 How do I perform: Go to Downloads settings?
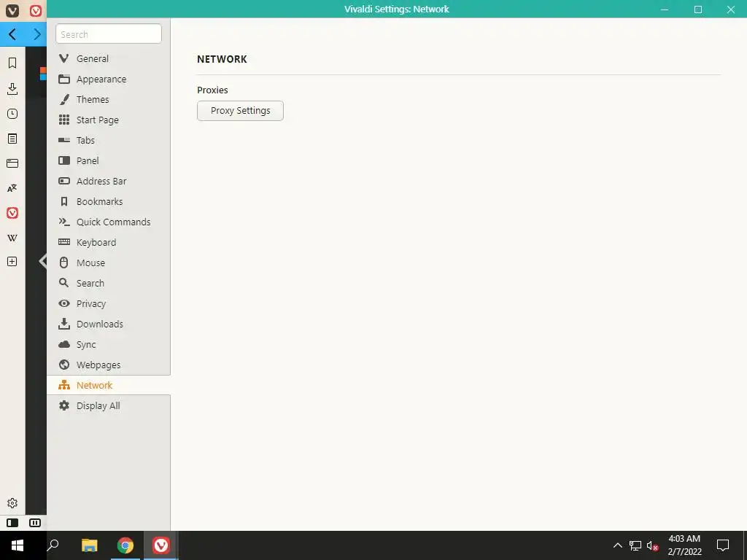coord(109,324)
